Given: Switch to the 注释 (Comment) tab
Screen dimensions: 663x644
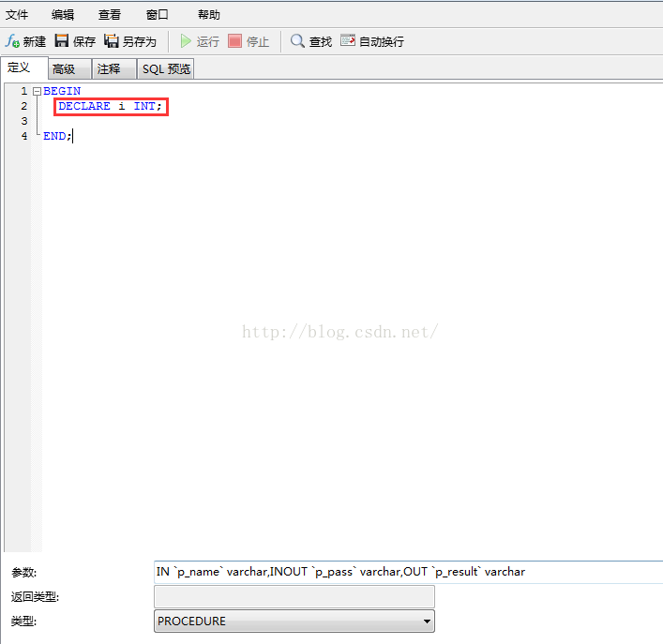Looking at the screenshot, I should pos(114,68).
